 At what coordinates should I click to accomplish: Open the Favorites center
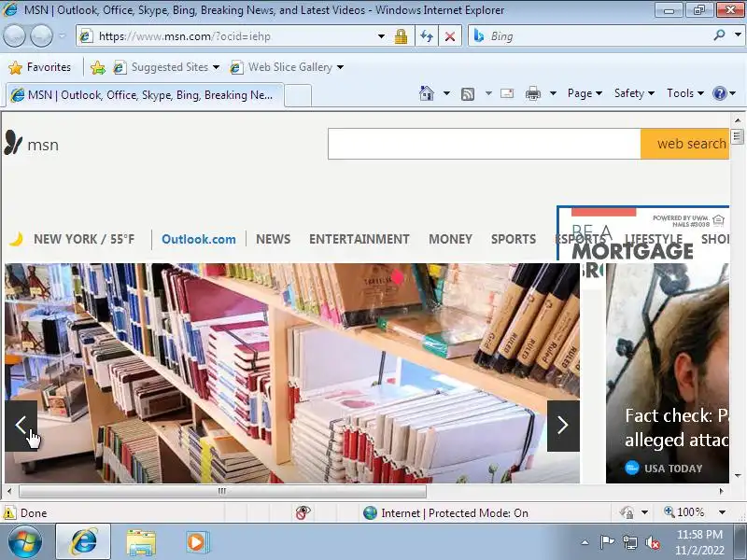click(x=40, y=67)
